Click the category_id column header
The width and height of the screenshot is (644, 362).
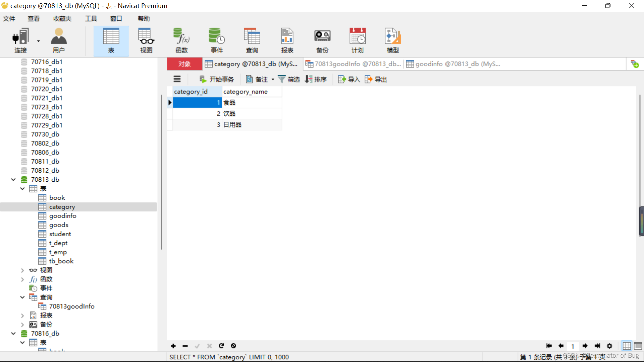tap(197, 92)
